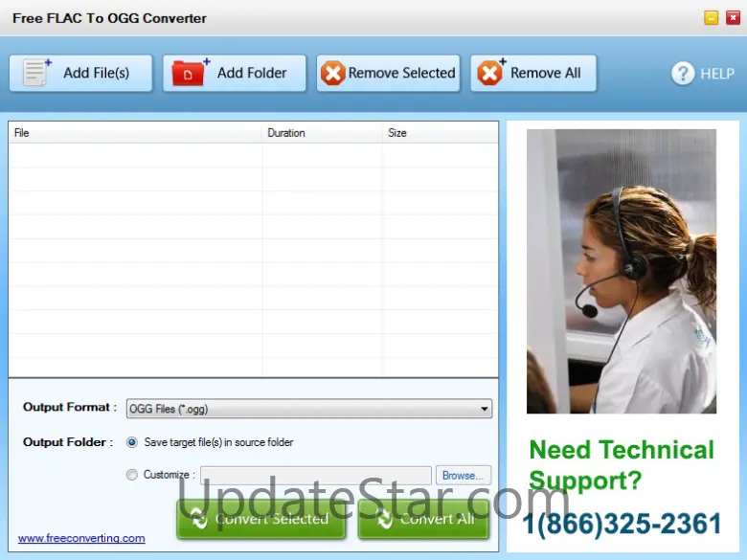This screenshot has height=560, width=747.
Task: Click the Customize folder path input field
Action: pos(316,475)
